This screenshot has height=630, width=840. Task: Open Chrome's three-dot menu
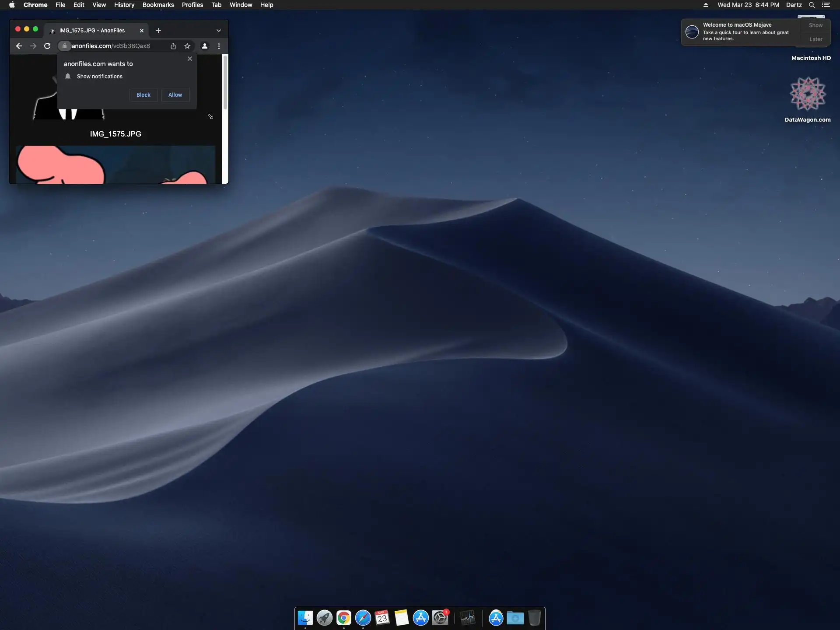219,46
